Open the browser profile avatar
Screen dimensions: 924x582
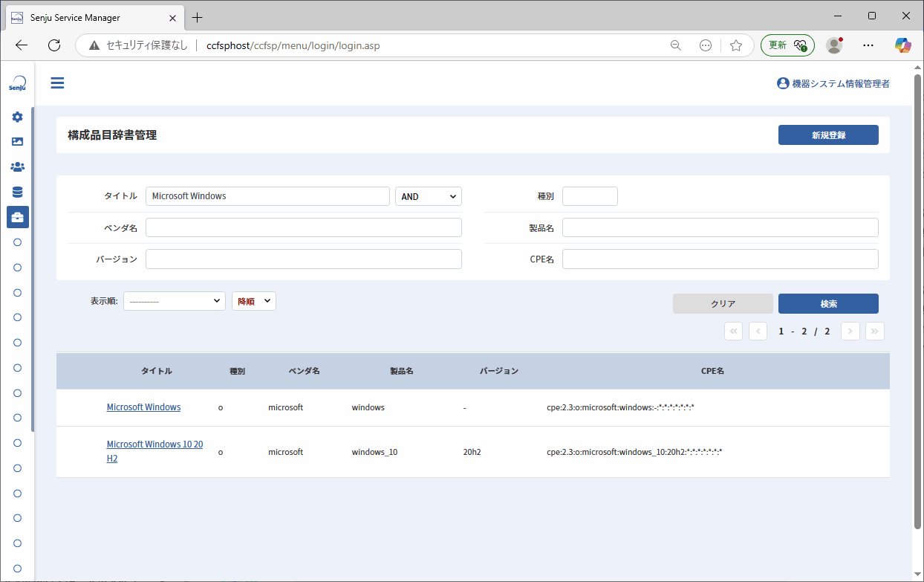[835, 45]
